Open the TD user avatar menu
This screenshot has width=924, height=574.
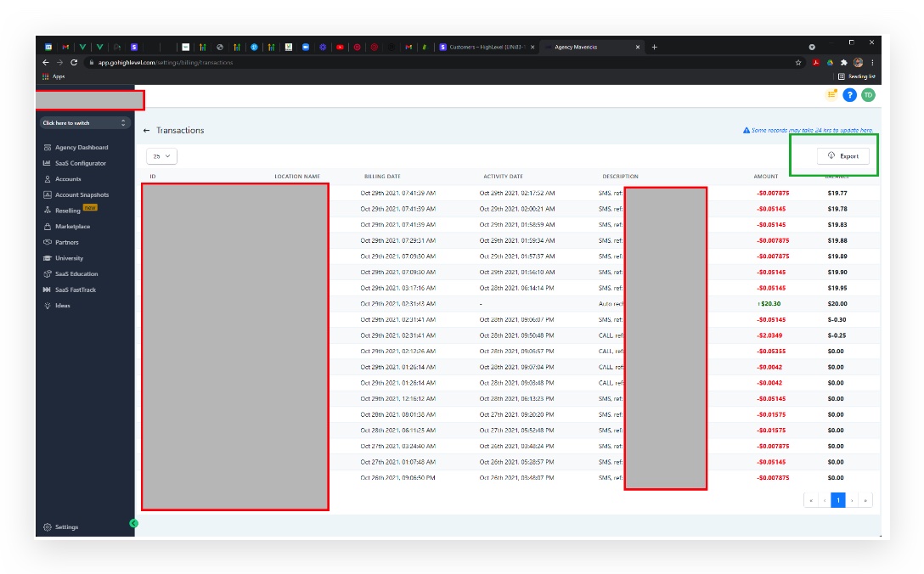[x=868, y=95]
